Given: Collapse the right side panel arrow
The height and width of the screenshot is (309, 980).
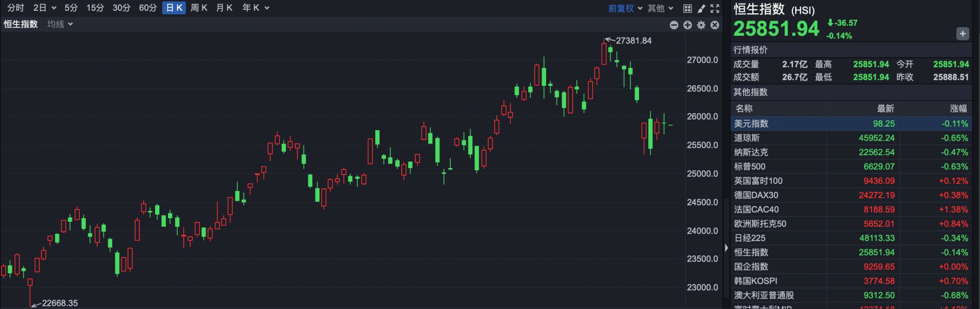Looking at the screenshot, I should point(726,248).
